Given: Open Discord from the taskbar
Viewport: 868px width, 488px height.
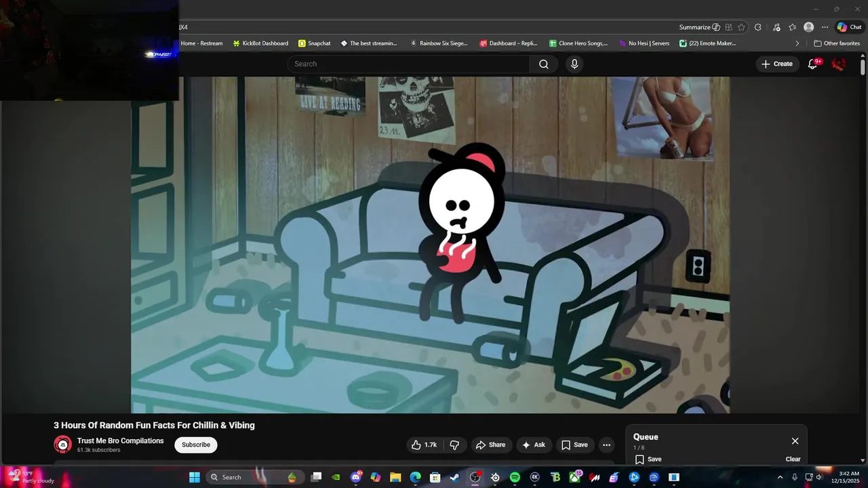Looking at the screenshot, I should pos(356,477).
